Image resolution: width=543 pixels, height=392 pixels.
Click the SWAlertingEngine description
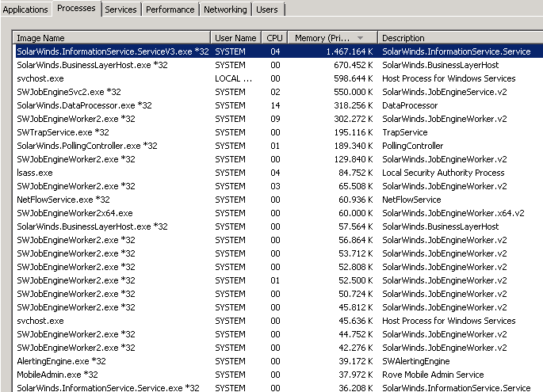point(416,361)
